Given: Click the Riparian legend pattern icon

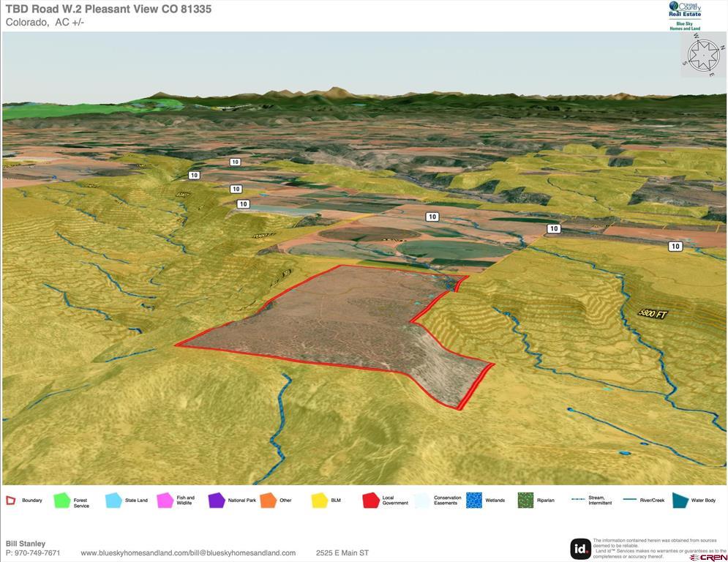Looking at the screenshot, I should click(525, 501).
